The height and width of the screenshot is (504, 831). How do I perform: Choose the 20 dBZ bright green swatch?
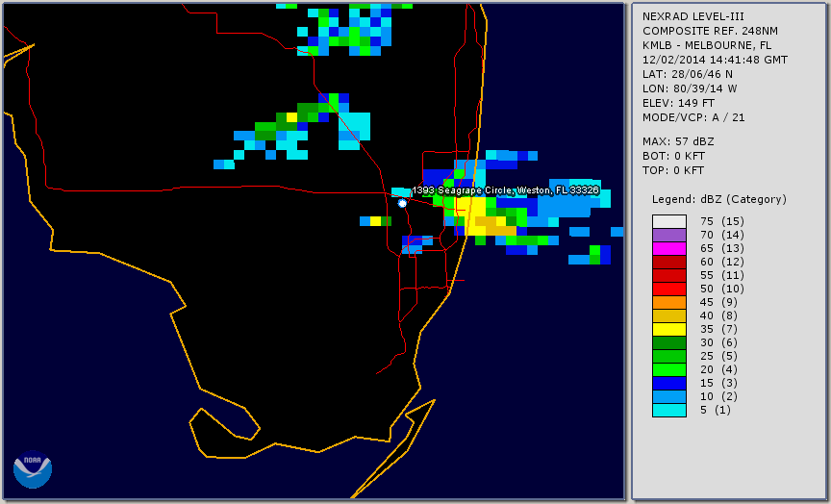[669, 369]
